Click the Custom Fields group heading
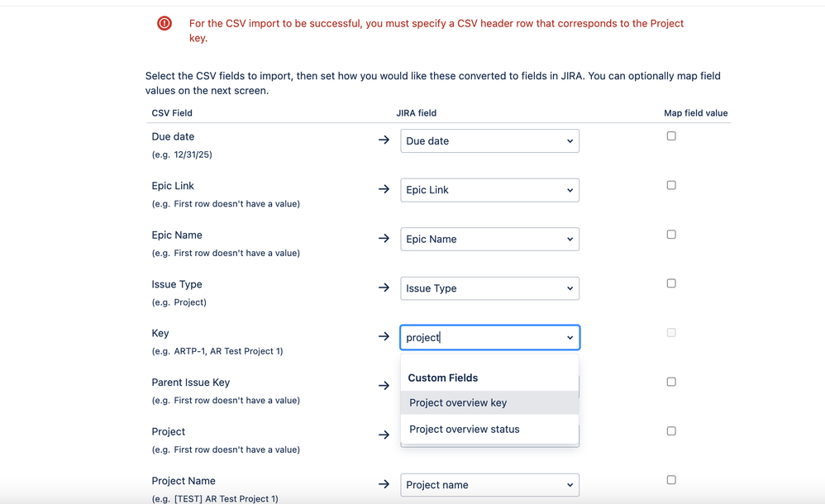Viewport: 825px width, 504px height. point(443,378)
